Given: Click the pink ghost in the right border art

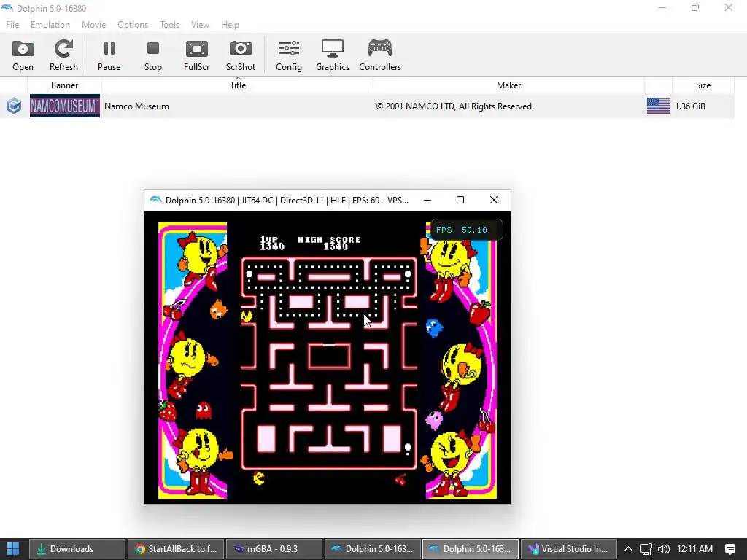Looking at the screenshot, I should [x=433, y=420].
